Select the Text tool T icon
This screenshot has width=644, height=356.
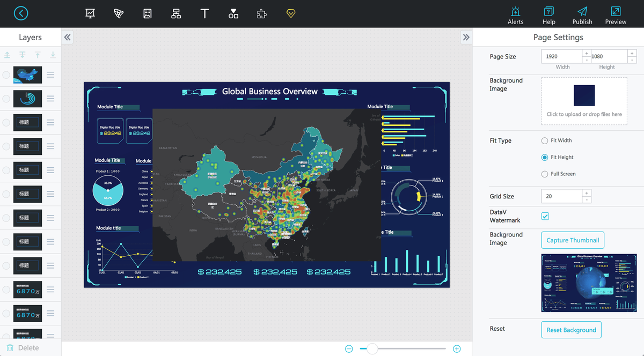click(204, 14)
